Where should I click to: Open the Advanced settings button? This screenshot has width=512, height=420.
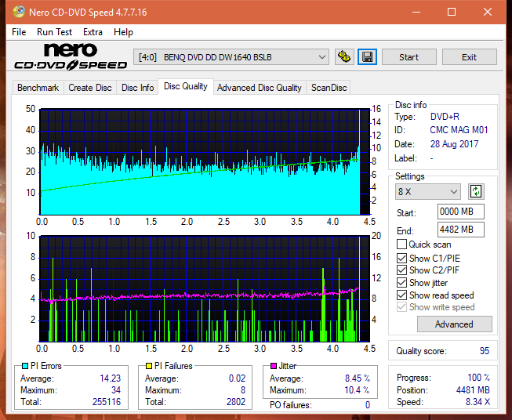point(454,324)
